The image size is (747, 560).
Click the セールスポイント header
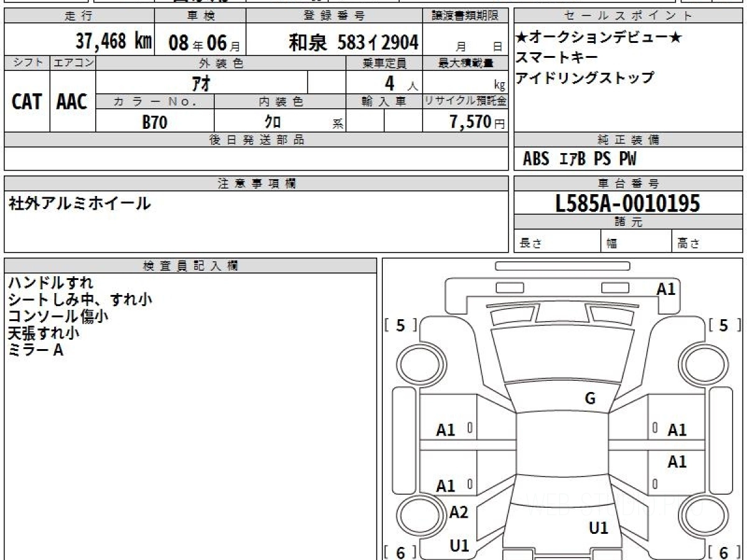tap(628, 16)
